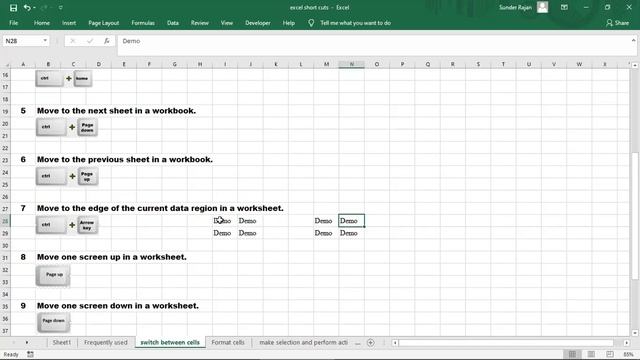Switch to the Sheet1 tab
Viewport: 640px width, 360px height.
pos(62,342)
